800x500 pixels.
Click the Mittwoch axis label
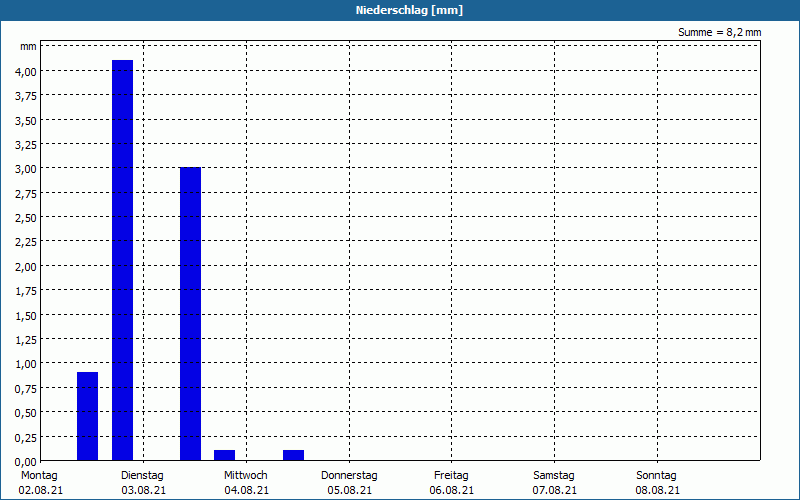coord(246,476)
